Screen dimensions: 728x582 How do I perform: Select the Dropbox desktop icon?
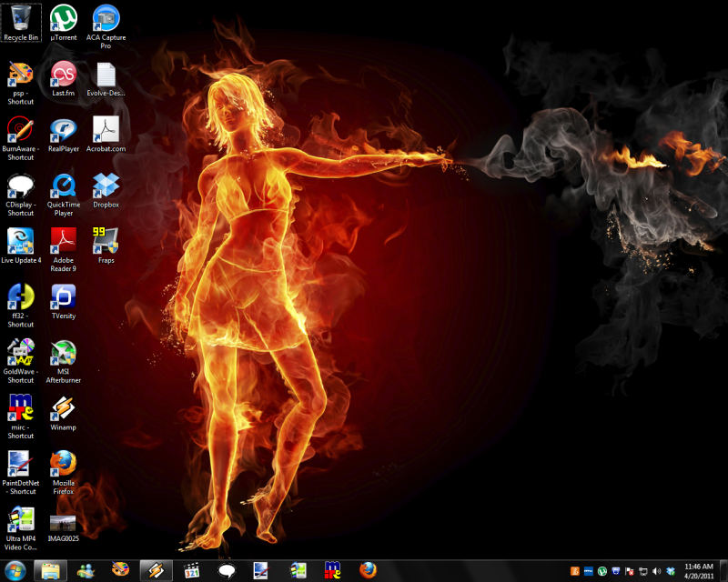(106, 186)
